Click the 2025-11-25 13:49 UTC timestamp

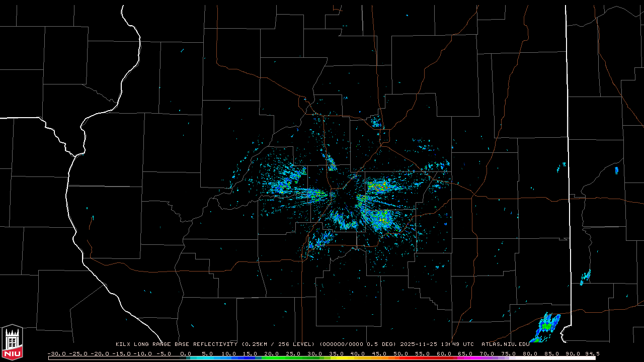point(437,344)
